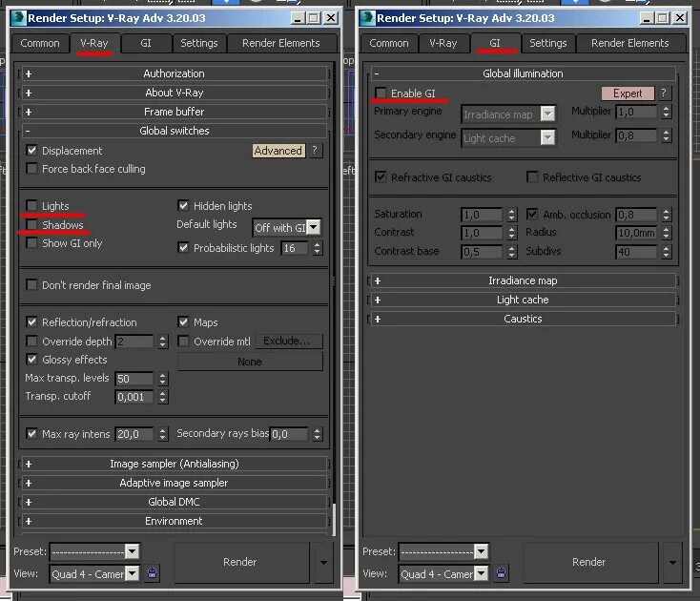Expand the Light cache rollout

click(x=523, y=300)
